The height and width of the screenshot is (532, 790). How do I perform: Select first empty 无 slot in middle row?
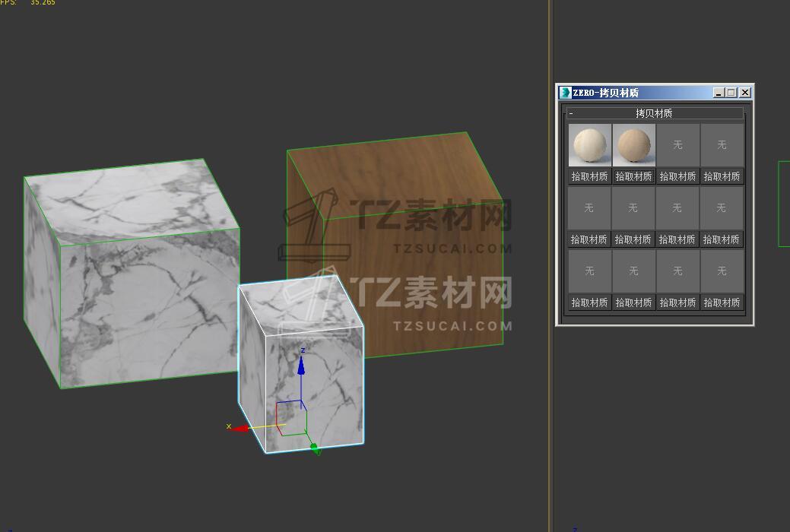point(589,208)
